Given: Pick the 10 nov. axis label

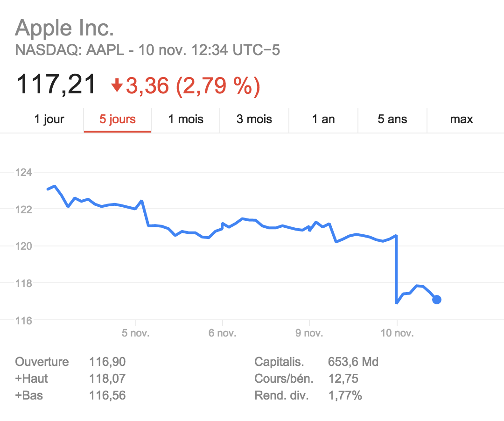Looking at the screenshot, I should point(397,334).
